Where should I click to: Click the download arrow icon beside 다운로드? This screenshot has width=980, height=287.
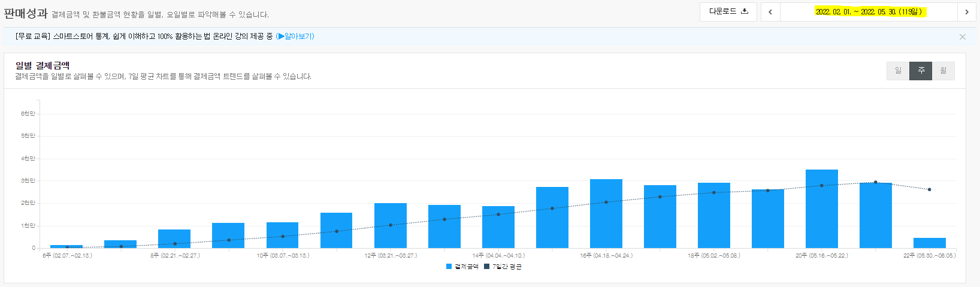745,11
